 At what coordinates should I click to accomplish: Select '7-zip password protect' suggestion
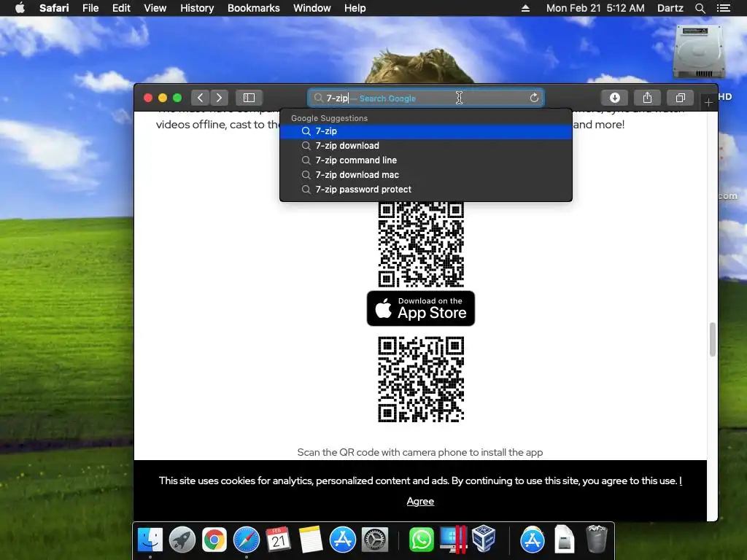(426, 190)
